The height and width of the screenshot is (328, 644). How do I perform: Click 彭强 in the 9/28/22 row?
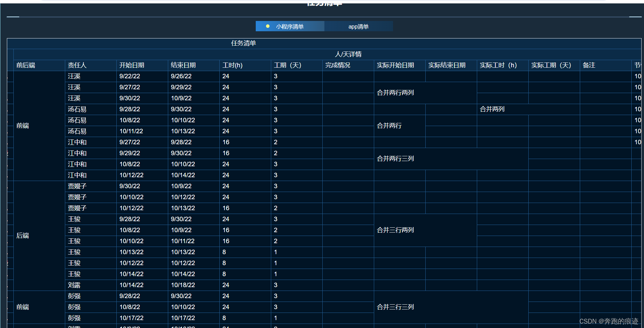(x=74, y=296)
